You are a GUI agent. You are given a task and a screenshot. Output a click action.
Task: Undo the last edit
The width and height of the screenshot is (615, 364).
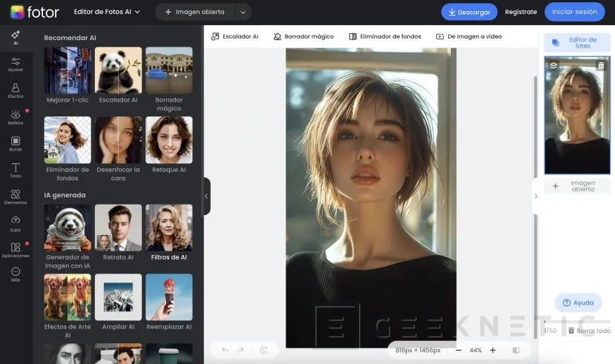225,350
